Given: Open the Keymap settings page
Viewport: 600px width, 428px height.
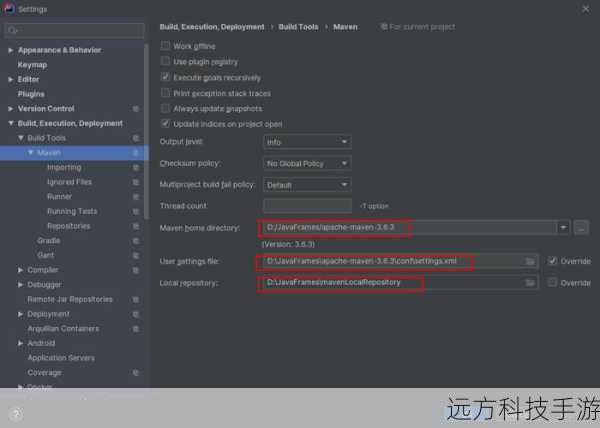Looking at the screenshot, I should point(33,65).
